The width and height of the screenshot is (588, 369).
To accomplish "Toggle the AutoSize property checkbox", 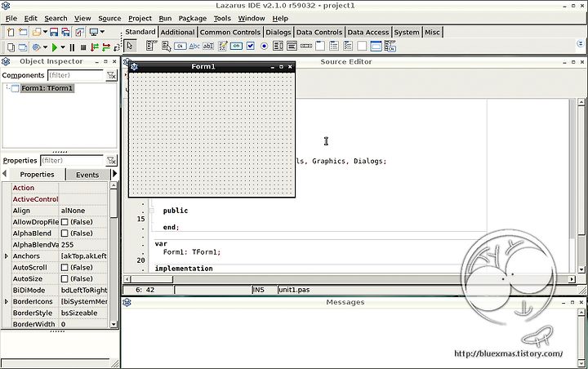I will point(65,278).
